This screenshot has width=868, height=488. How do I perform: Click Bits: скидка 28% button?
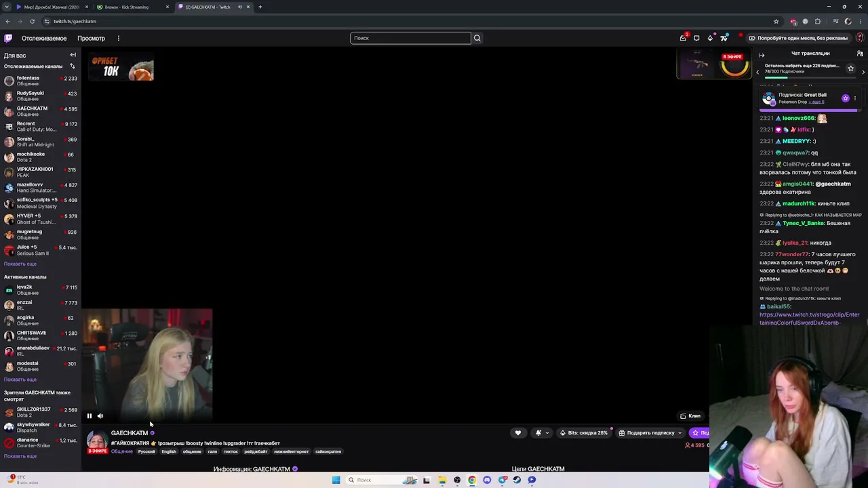pyautogui.click(x=583, y=433)
